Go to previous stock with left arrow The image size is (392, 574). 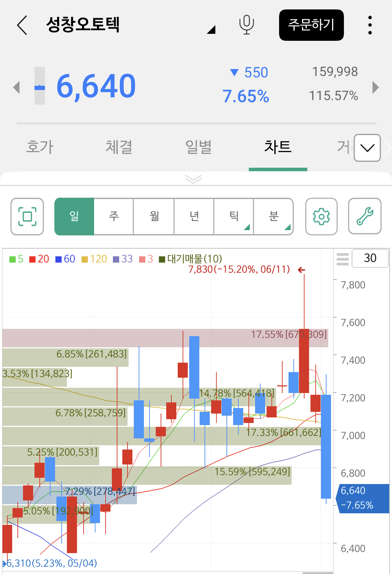point(16,87)
